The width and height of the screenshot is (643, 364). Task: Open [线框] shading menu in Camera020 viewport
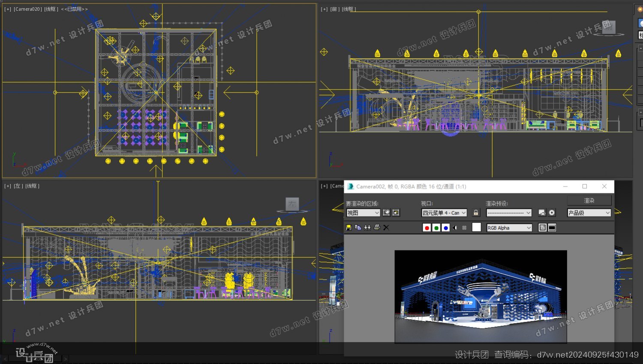pyautogui.click(x=51, y=9)
